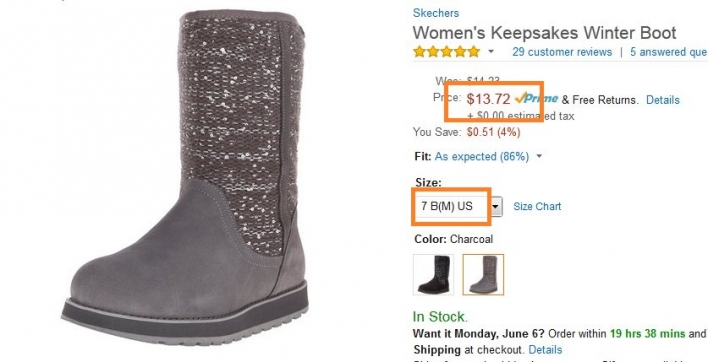Click the size dropdown arrow button

pos(496,207)
